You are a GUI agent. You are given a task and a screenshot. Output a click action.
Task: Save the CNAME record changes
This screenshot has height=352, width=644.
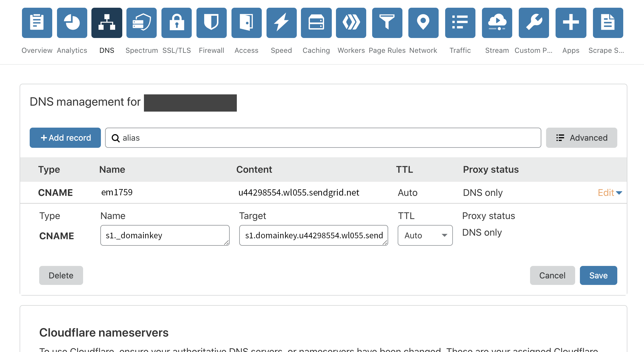pyautogui.click(x=598, y=275)
